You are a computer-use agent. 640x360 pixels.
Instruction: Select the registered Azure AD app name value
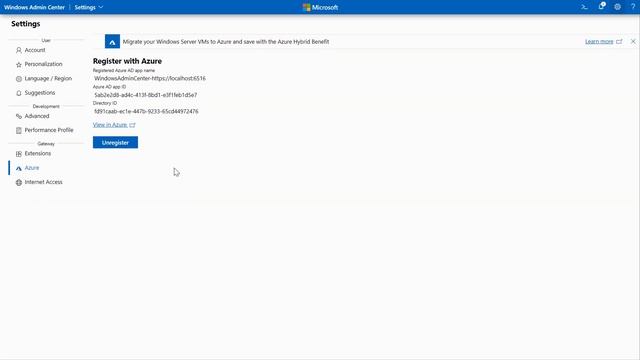tap(150, 78)
